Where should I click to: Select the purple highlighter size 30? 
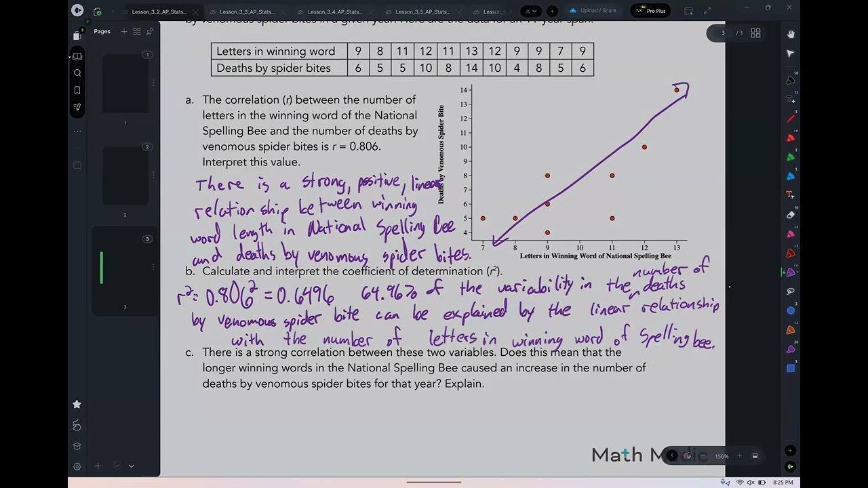(791, 349)
